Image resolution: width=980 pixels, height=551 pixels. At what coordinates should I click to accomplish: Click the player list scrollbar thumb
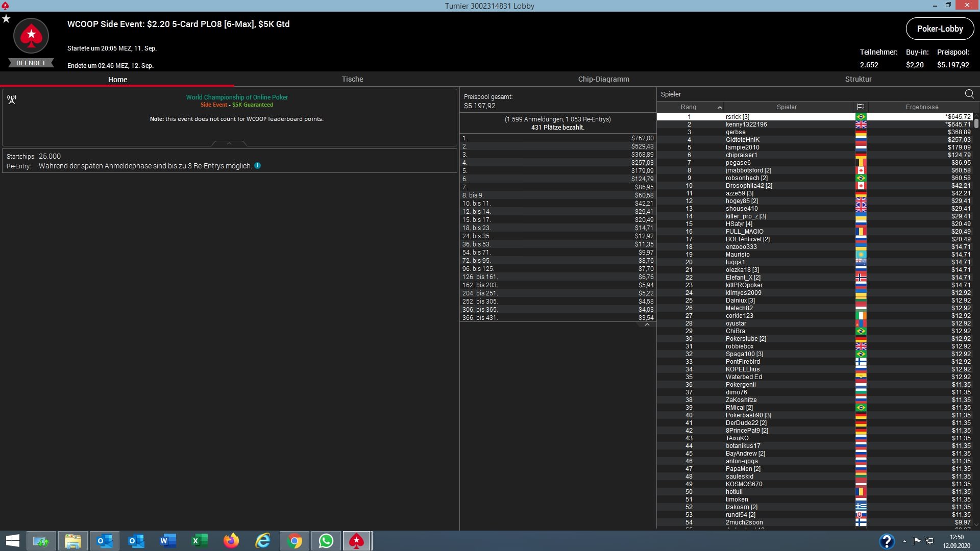976,123
